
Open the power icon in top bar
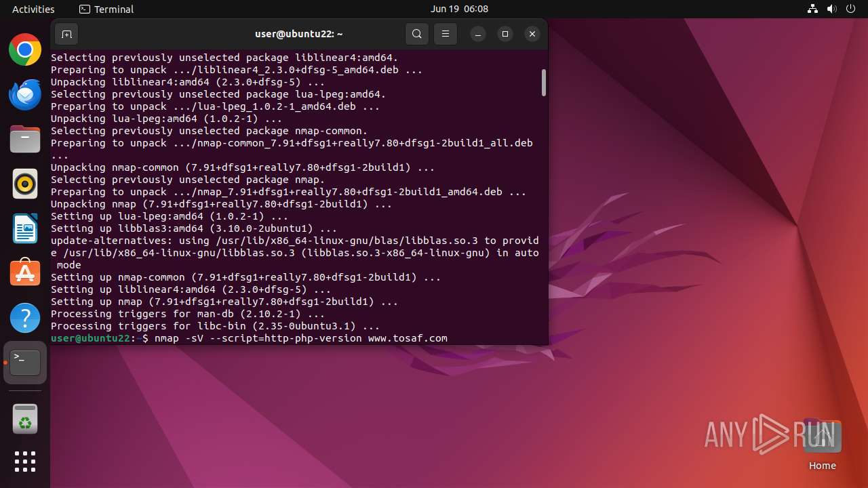[851, 9]
